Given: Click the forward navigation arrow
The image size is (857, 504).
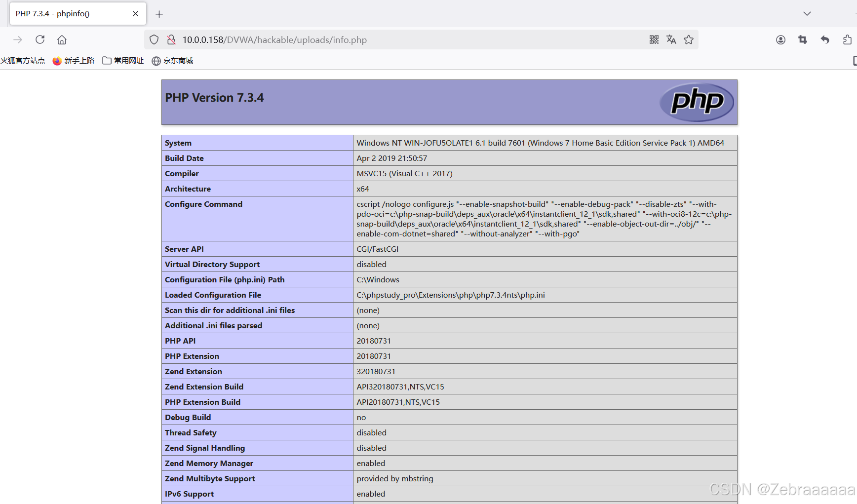Looking at the screenshot, I should coord(18,39).
